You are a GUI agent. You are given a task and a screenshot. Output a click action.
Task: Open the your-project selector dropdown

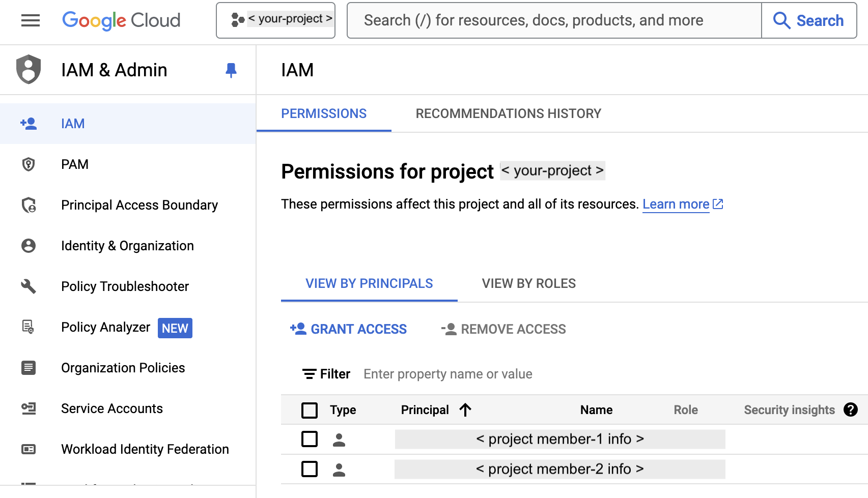(275, 20)
